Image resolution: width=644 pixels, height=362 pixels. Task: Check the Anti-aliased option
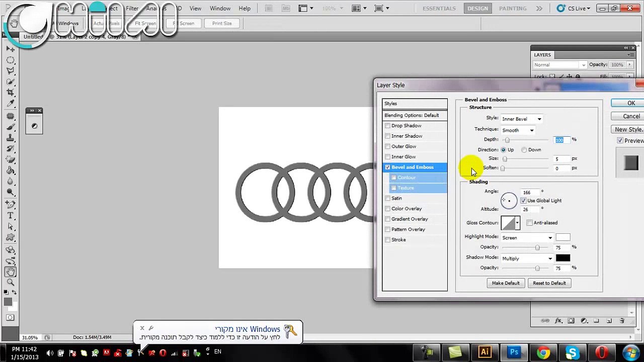coord(529,223)
